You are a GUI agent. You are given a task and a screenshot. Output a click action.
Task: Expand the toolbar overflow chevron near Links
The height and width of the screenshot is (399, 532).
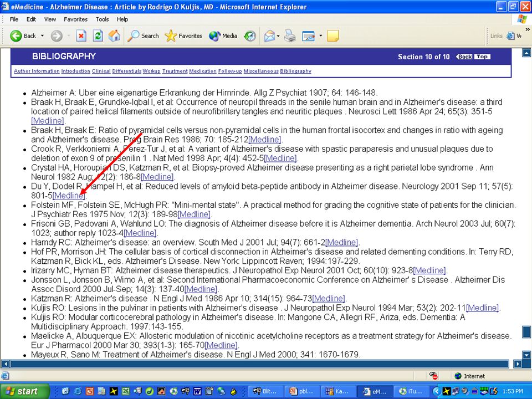(528, 29)
